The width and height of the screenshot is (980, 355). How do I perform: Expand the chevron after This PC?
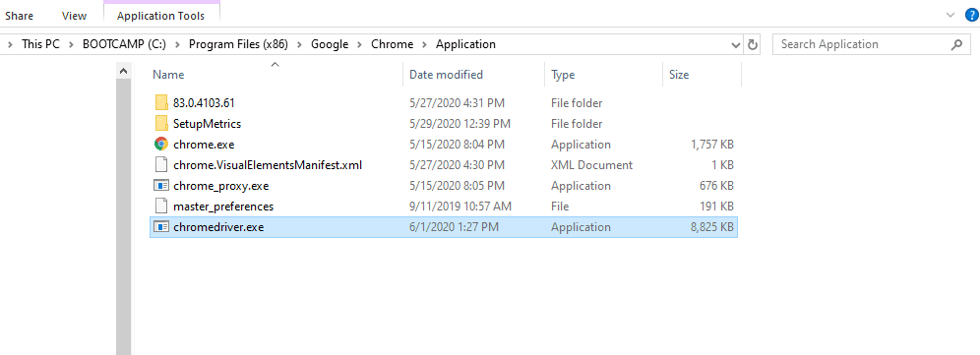pyautogui.click(x=71, y=44)
